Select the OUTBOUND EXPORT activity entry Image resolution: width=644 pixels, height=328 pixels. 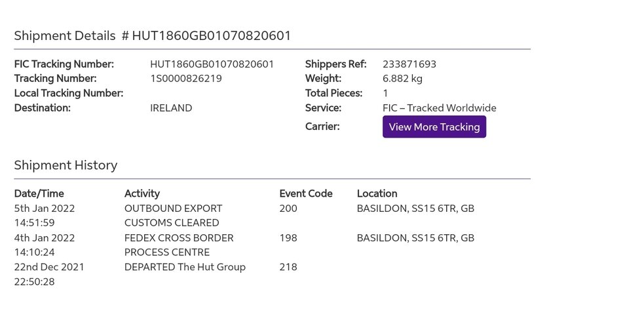click(174, 215)
